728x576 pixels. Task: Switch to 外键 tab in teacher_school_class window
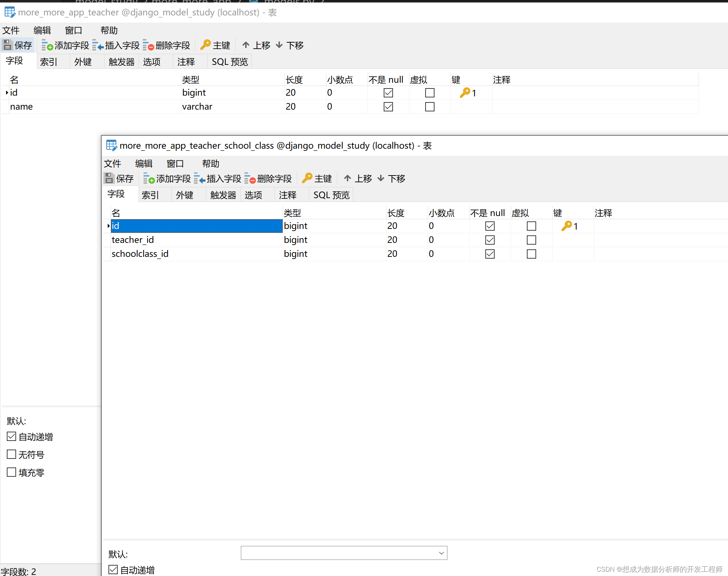[189, 195]
